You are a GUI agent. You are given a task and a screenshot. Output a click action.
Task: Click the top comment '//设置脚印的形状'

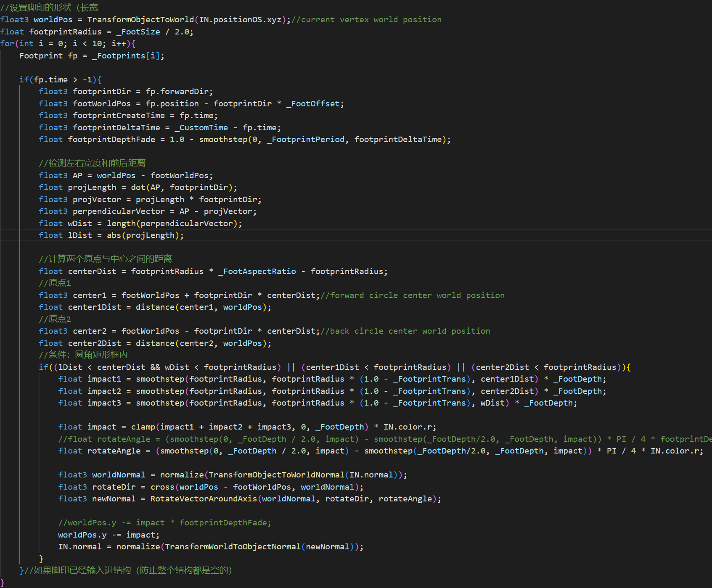click(36, 8)
